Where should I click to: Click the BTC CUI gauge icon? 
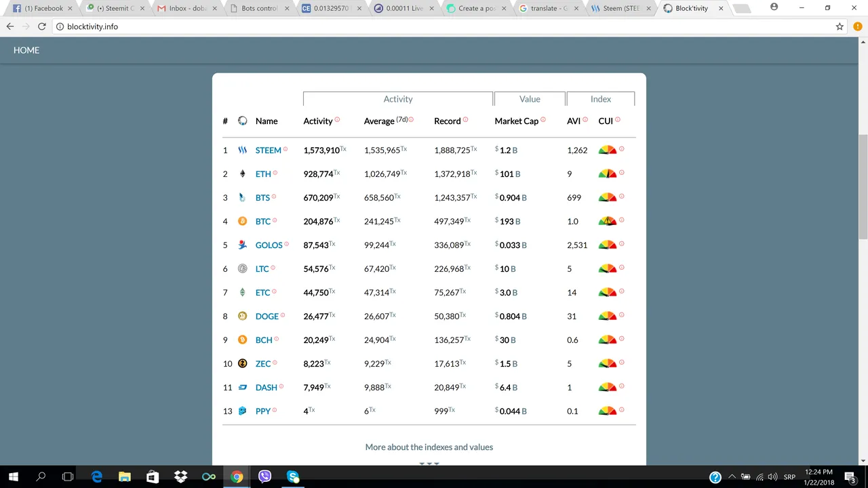608,221
